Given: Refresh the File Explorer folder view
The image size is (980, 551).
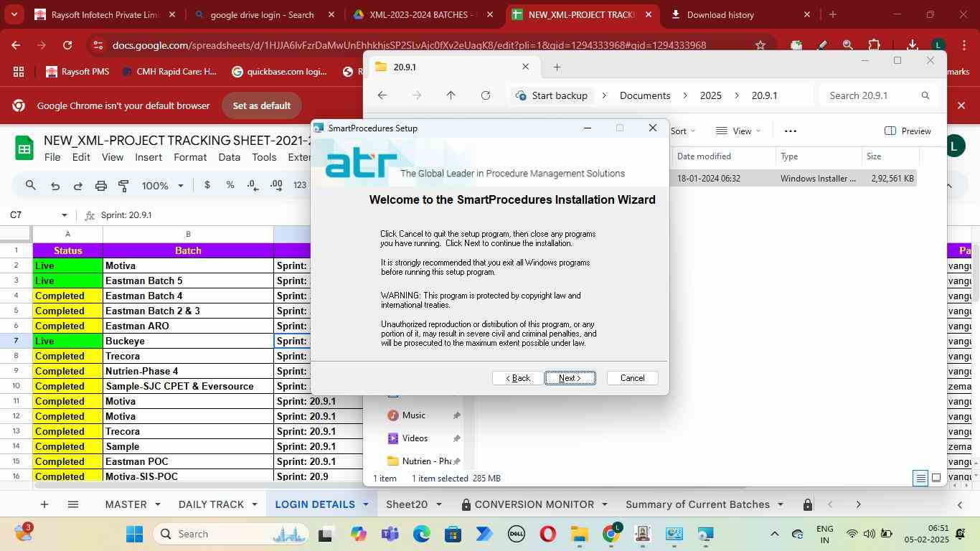Looking at the screenshot, I should point(486,95).
